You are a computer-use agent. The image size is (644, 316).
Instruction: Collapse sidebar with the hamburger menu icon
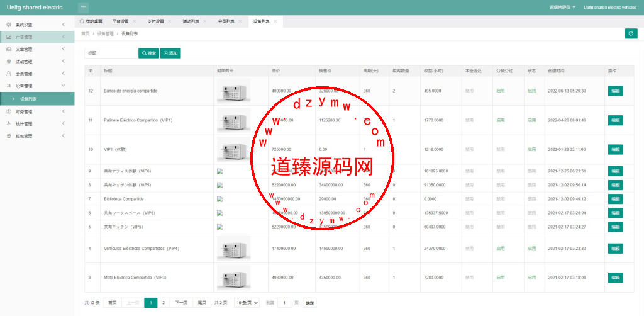coord(83,8)
